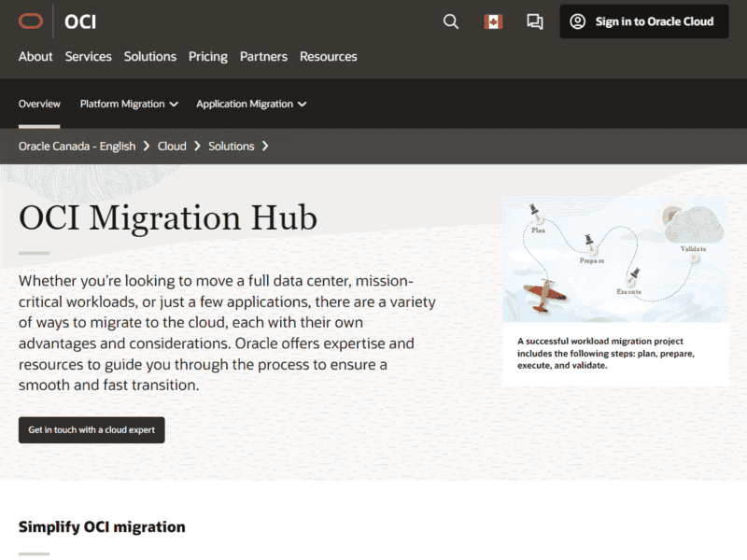The width and height of the screenshot is (747, 560).
Task: Open the search magnifier icon
Action: point(451,21)
